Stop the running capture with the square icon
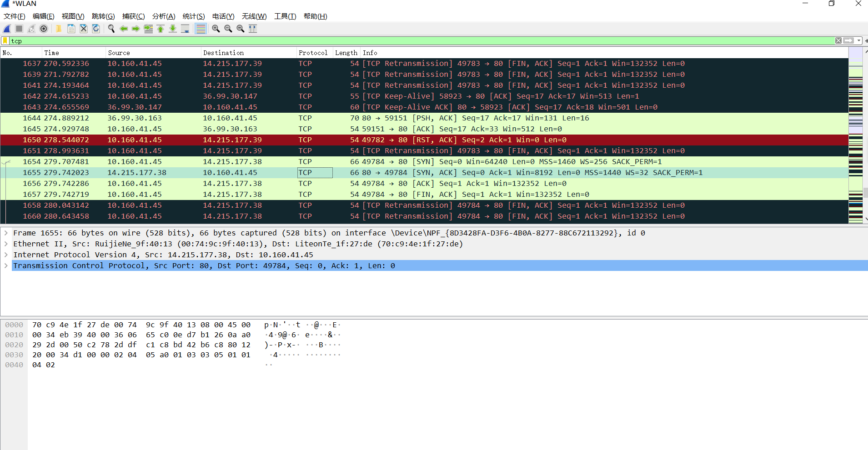 point(19,29)
